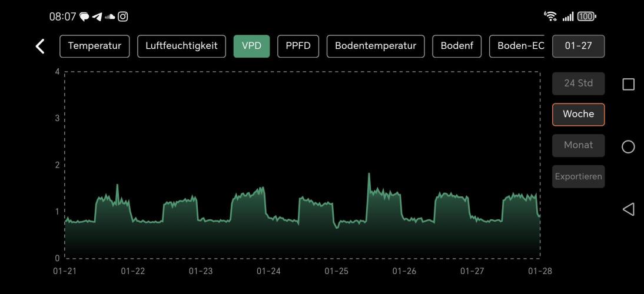Open the Telegram notification icon
This screenshot has height=294, width=644.
click(97, 16)
